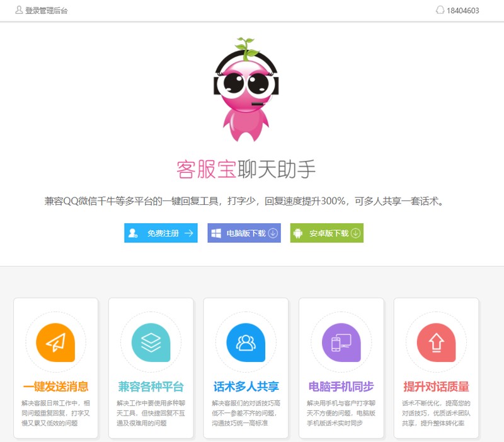
Task: Click the tagline starting 兼容QQ微信千牛
Action: tap(244, 201)
